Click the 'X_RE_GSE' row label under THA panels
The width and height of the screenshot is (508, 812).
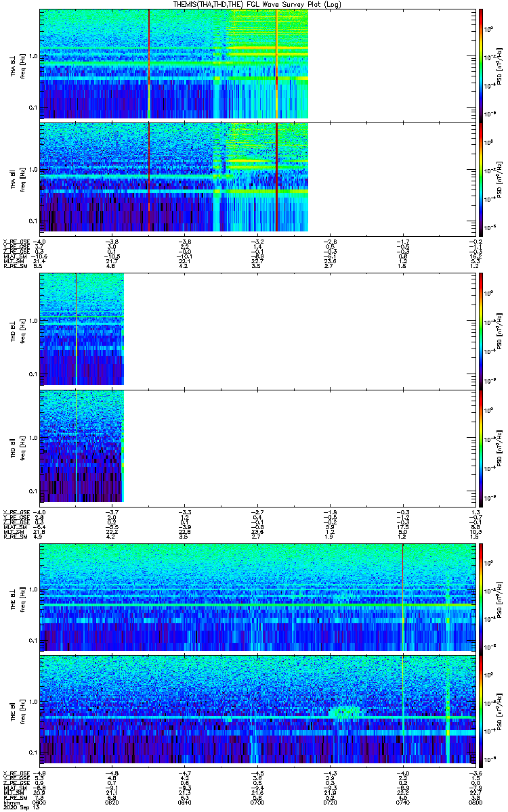[16, 241]
